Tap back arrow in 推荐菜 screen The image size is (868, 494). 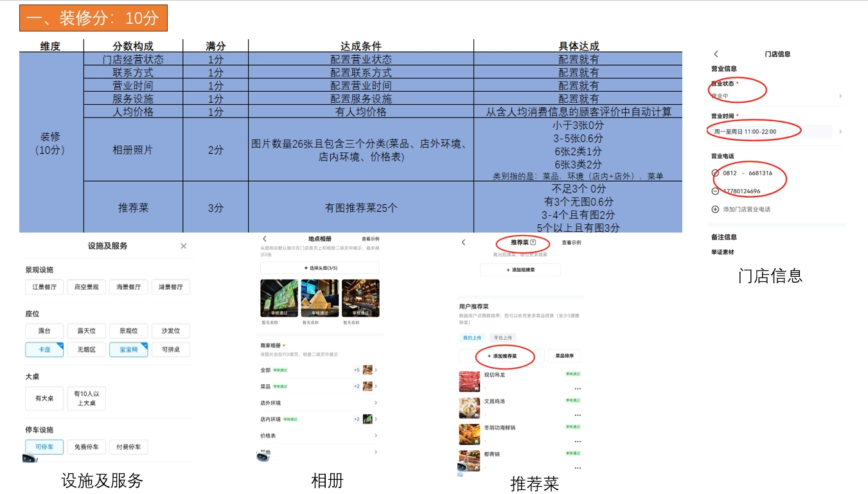pos(464,242)
